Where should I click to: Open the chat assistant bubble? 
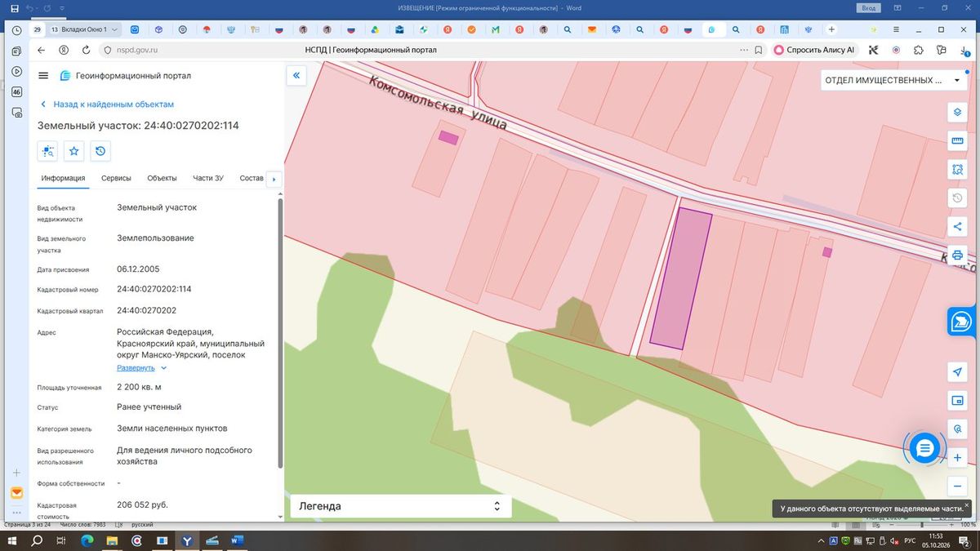pyautogui.click(x=924, y=448)
